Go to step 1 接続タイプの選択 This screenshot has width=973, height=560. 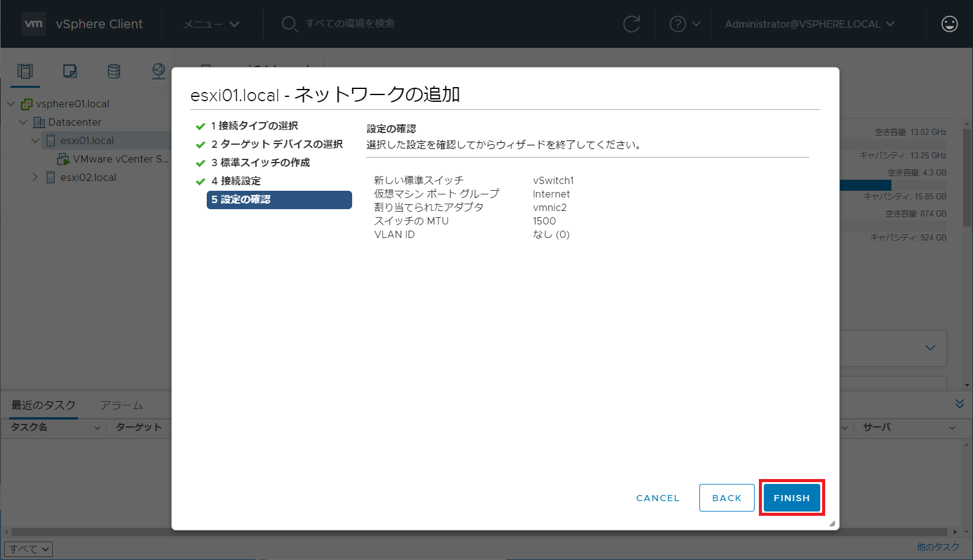click(255, 126)
